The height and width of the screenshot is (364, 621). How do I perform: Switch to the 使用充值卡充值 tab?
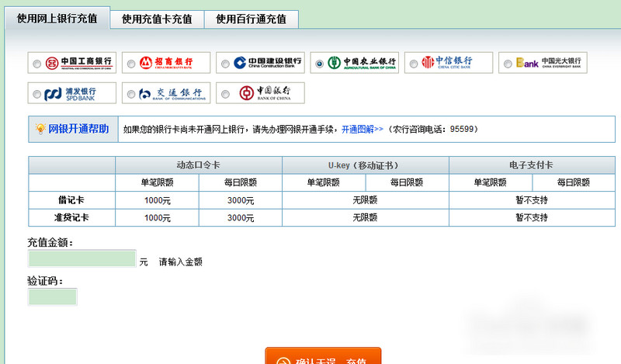tap(157, 19)
